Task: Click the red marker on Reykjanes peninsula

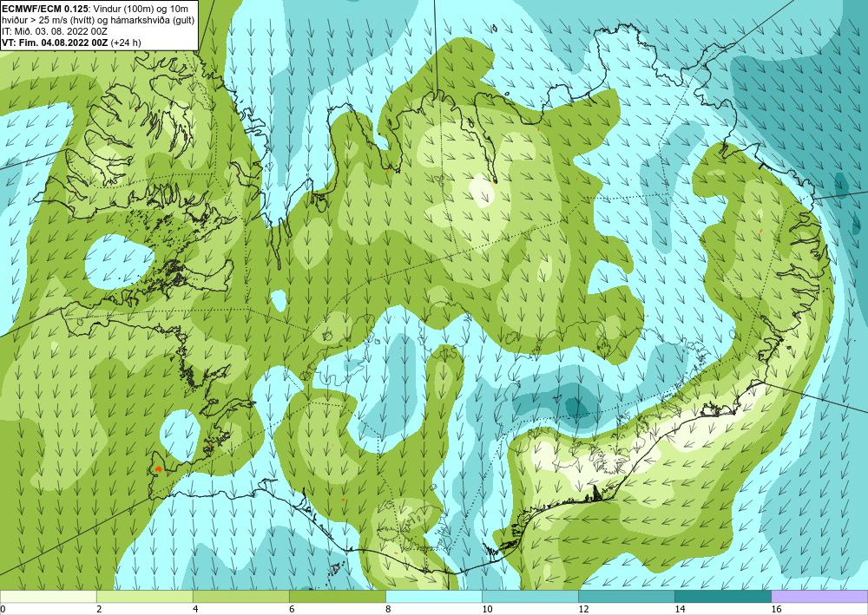Action: click(158, 469)
